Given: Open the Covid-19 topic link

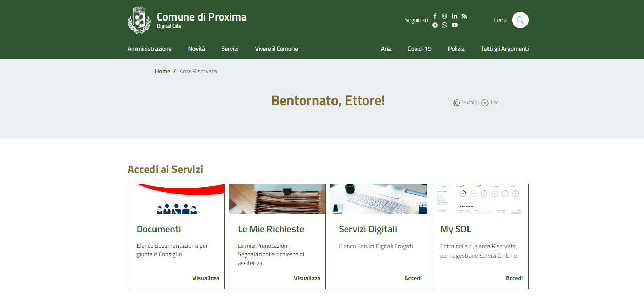Looking at the screenshot, I should click(419, 49).
